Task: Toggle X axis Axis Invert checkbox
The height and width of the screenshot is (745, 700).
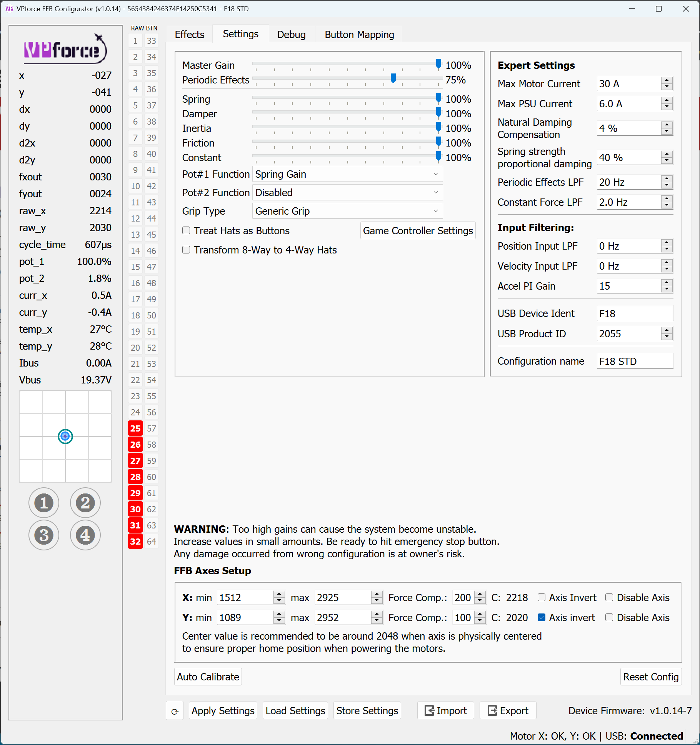Action: point(542,597)
